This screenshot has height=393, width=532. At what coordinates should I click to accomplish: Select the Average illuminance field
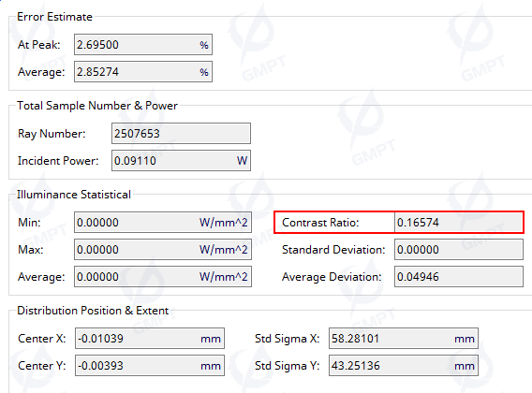tap(163, 277)
